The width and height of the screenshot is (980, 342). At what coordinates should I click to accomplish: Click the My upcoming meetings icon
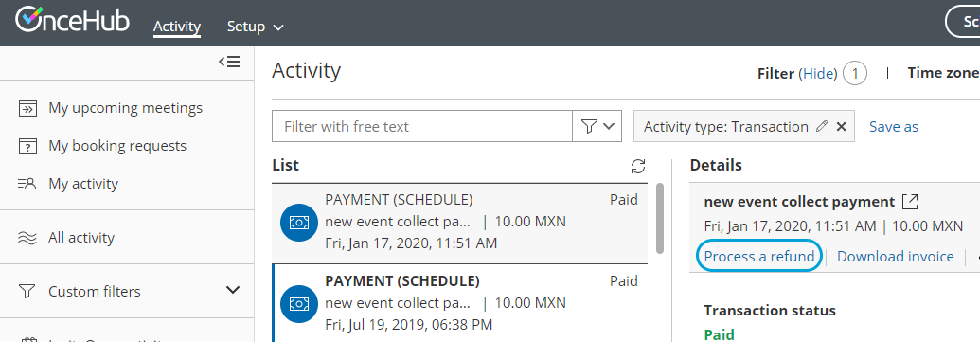pyautogui.click(x=27, y=108)
